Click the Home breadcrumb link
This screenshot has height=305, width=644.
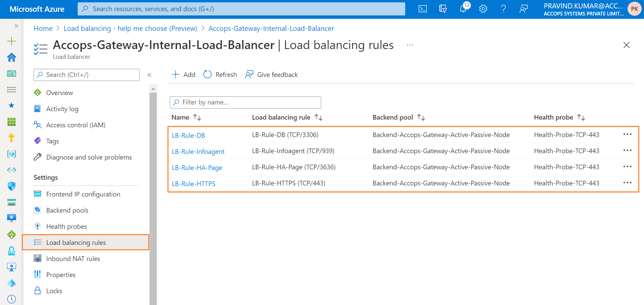pyautogui.click(x=43, y=29)
